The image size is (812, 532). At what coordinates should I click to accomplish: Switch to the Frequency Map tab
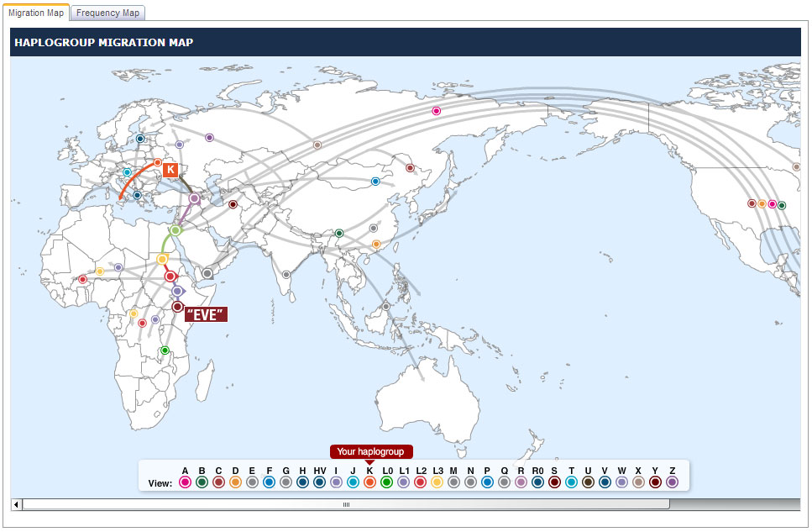(x=108, y=13)
